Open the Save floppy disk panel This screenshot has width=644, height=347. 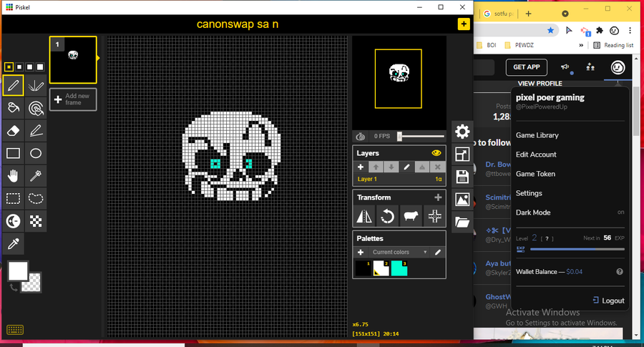[462, 177]
